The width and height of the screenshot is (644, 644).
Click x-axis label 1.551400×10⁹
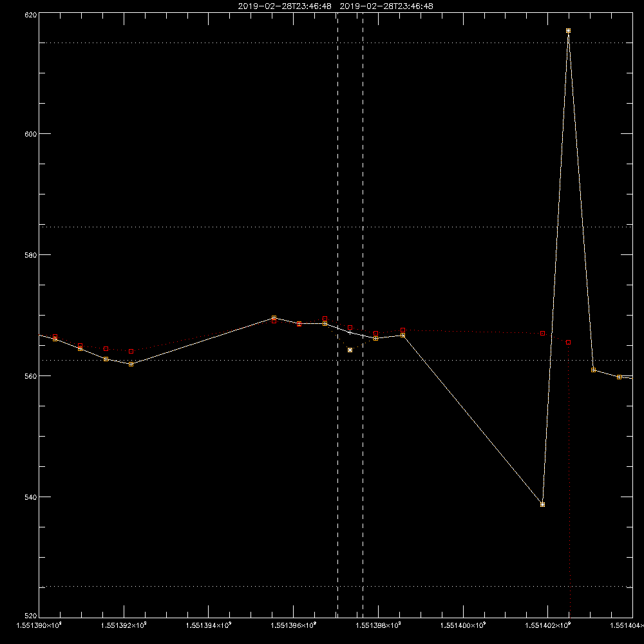point(463,625)
